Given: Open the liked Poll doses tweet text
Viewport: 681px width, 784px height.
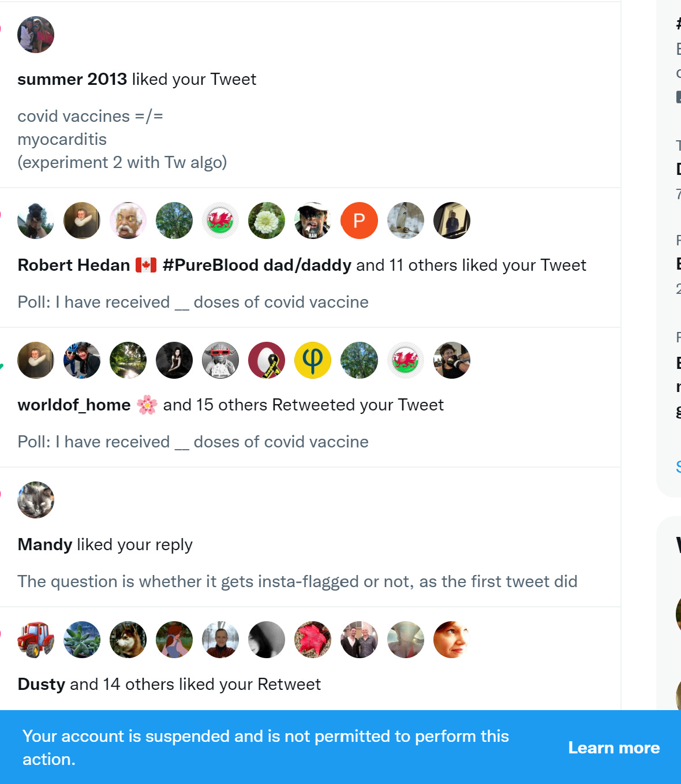Looking at the screenshot, I should tap(193, 302).
